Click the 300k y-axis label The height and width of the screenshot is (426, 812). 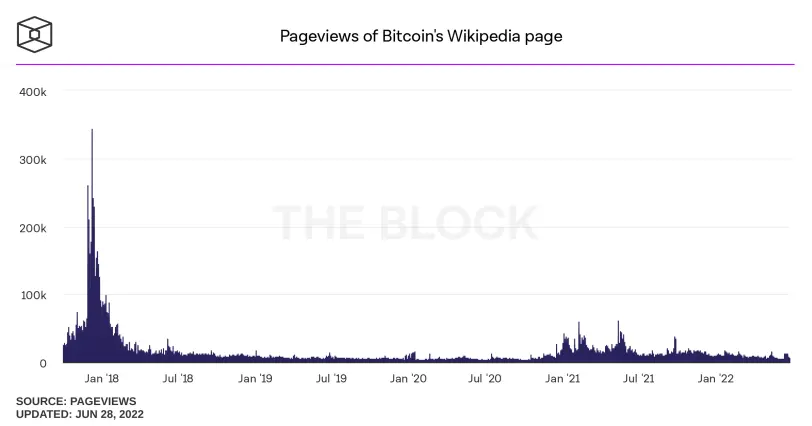[x=33, y=160]
